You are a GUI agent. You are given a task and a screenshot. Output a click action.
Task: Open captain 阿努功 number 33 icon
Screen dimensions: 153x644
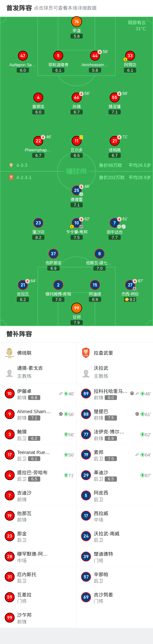point(130,56)
